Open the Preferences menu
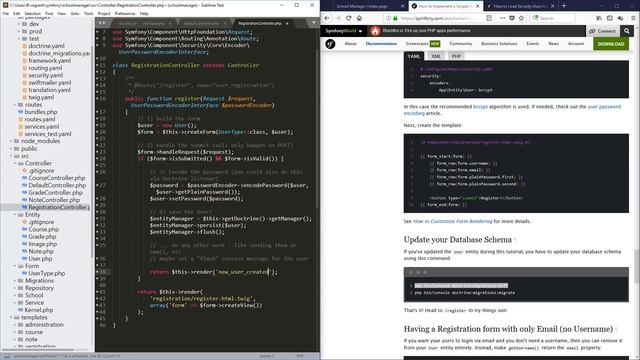Image resolution: width=640 pixels, height=360 pixels. pos(125,13)
